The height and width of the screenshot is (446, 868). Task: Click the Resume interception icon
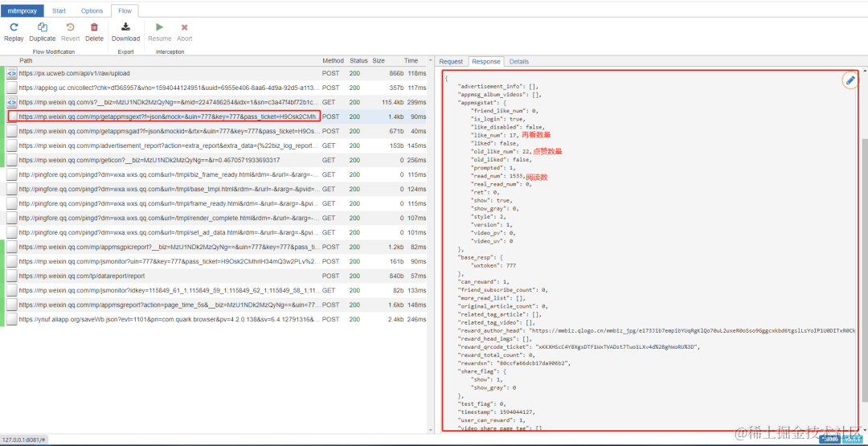click(159, 27)
